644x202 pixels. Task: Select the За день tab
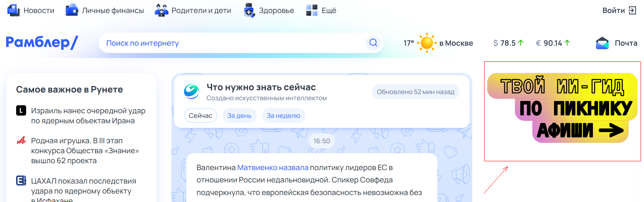pos(239,116)
